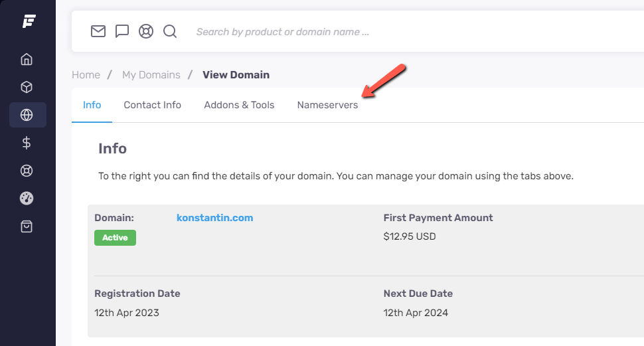Go to Home breadcrumb link
This screenshot has width=644, height=346.
(x=86, y=75)
